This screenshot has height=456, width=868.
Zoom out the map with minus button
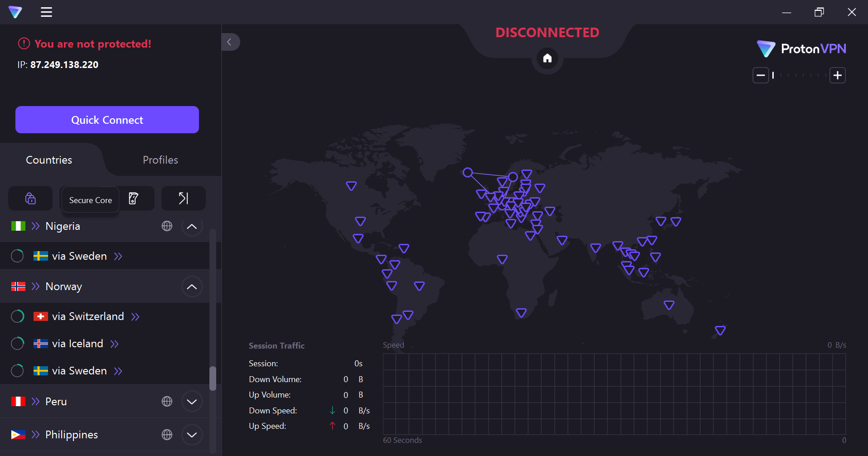pyautogui.click(x=761, y=75)
